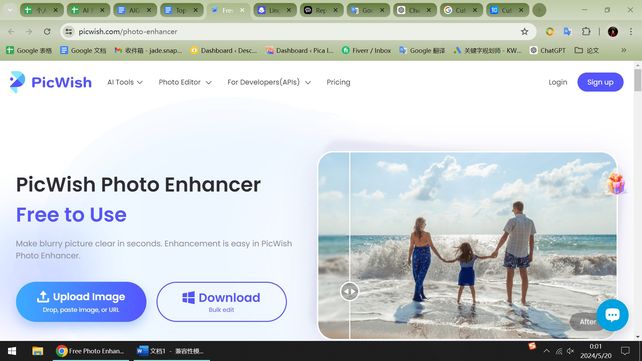Click the Sign up button
This screenshot has width=642, height=361.
(600, 82)
